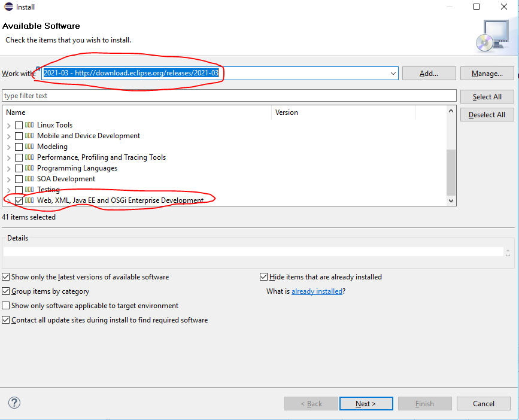Close the Install dialog window
The height and width of the screenshot is (420, 519).
pyautogui.click(x=504, y=7)
